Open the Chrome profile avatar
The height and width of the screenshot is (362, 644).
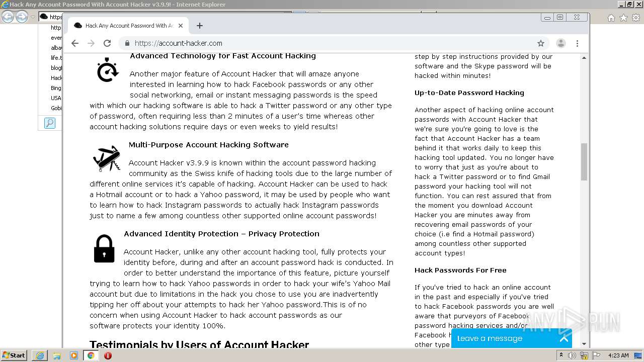click(x=561, y=43)
